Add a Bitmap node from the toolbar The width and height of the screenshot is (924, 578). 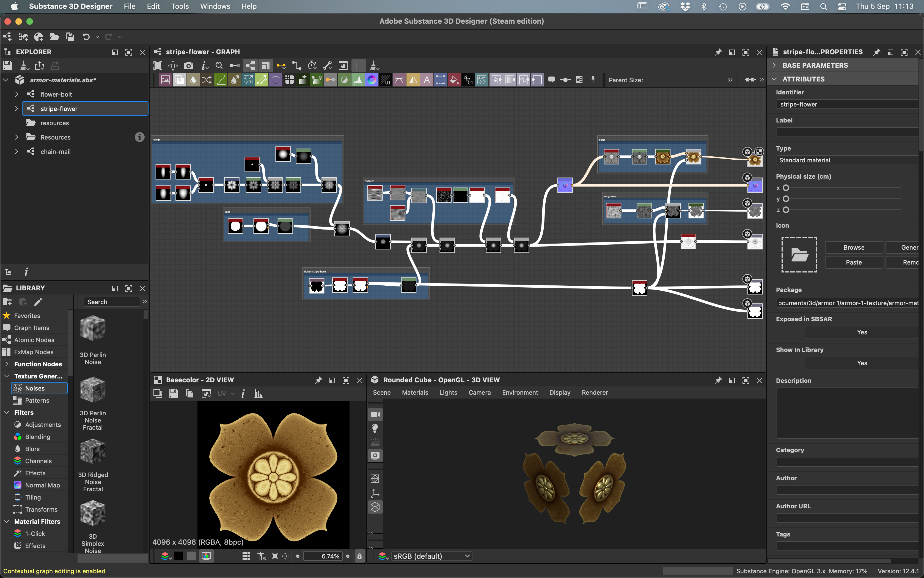pyautogui.click(x=165, y=80)
